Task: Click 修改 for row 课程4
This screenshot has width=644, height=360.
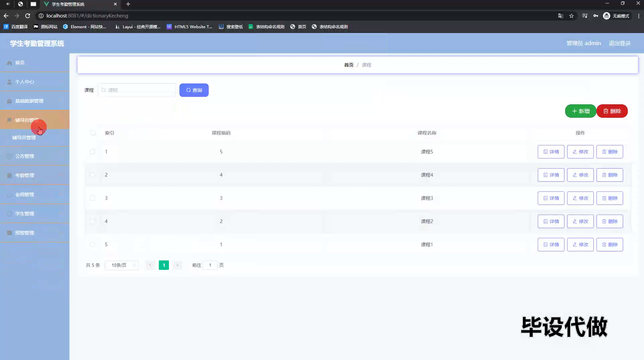Action: pyautogui.click(x=580, y=175)
